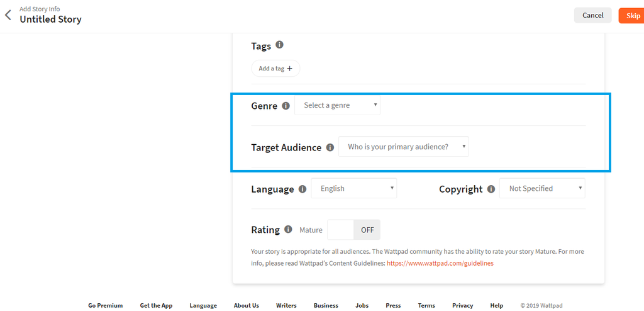Expand the primary audience dropdown

click(404, 147)
